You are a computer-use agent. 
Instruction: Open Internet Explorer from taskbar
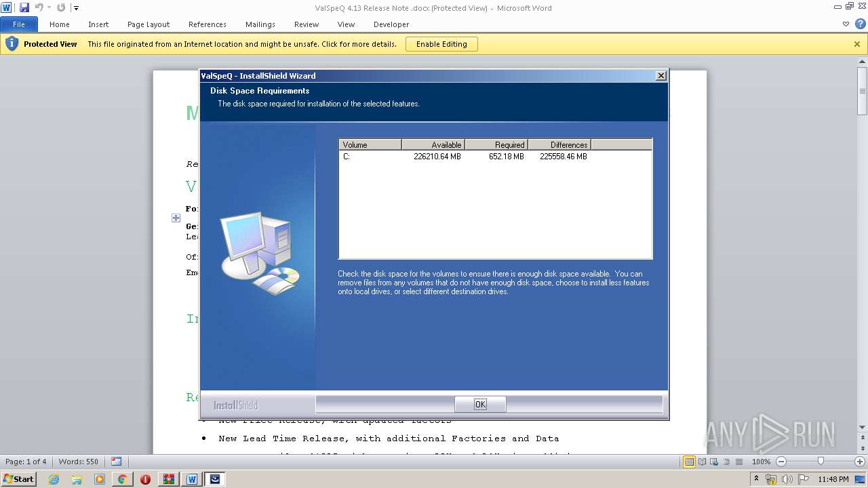54,479
